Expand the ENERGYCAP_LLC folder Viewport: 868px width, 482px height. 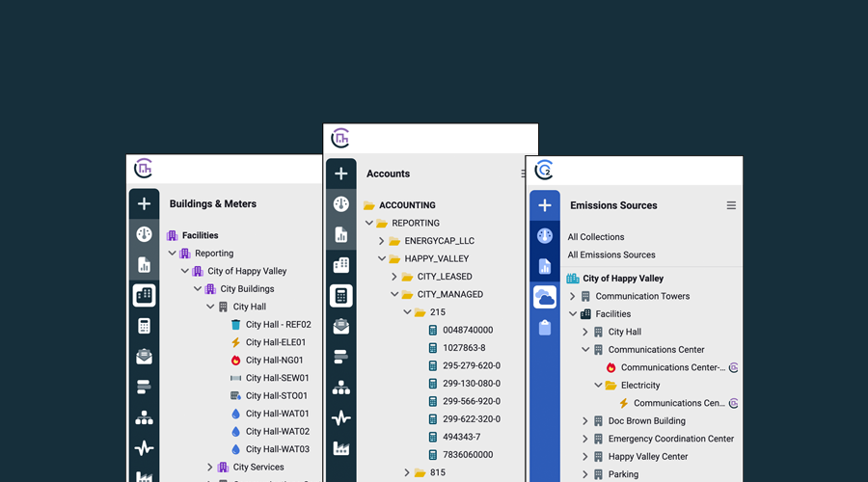[x=382, y=241]
